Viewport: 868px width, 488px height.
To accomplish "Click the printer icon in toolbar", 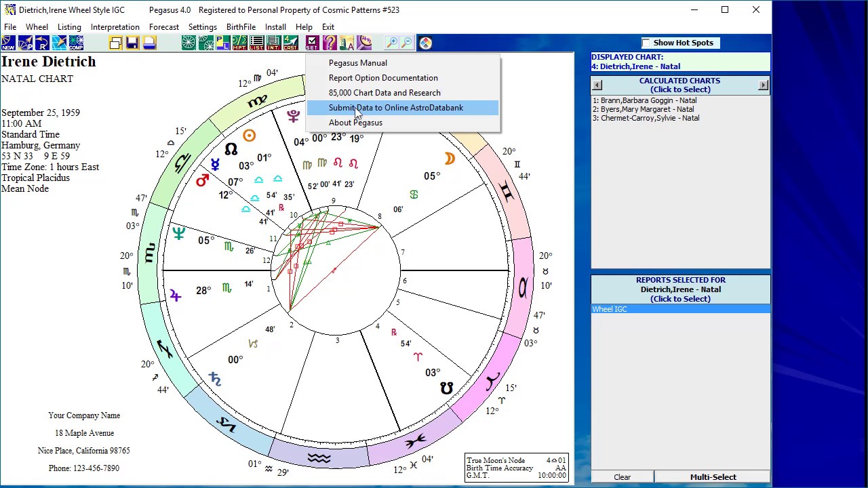I will pyautogui.click(x=149, y=43).
